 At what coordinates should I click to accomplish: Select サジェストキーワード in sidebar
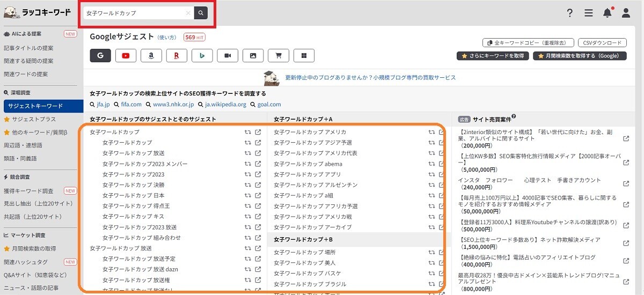(x=43, y=106)
